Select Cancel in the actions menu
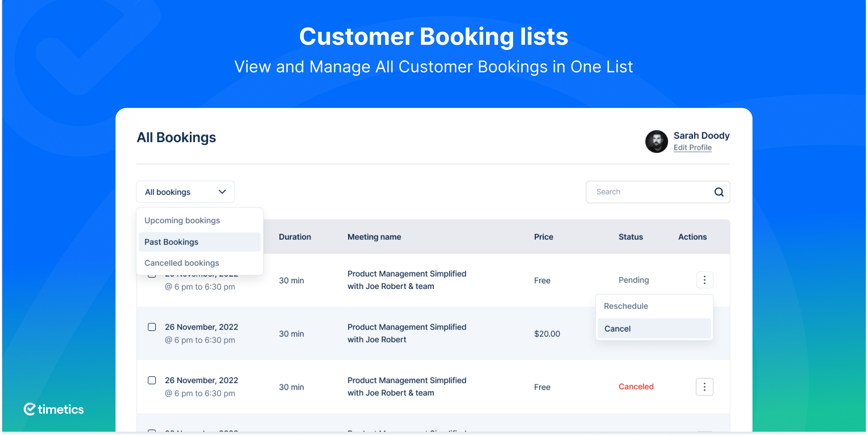The image size is (868, 436). click(654, 329)
